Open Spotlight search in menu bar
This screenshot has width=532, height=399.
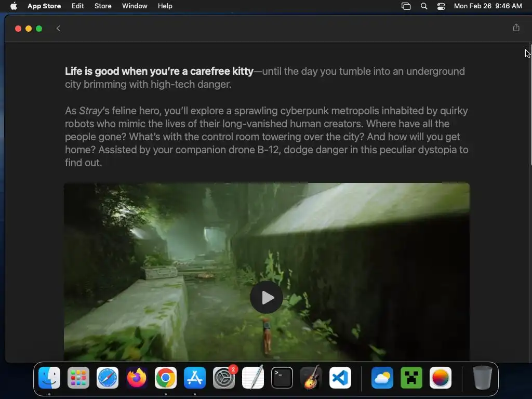coord(424,6)
